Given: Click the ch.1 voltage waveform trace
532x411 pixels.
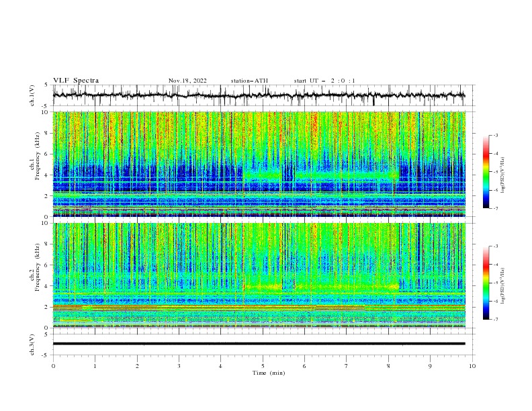Looking at the screenshot, I should 259,95.
